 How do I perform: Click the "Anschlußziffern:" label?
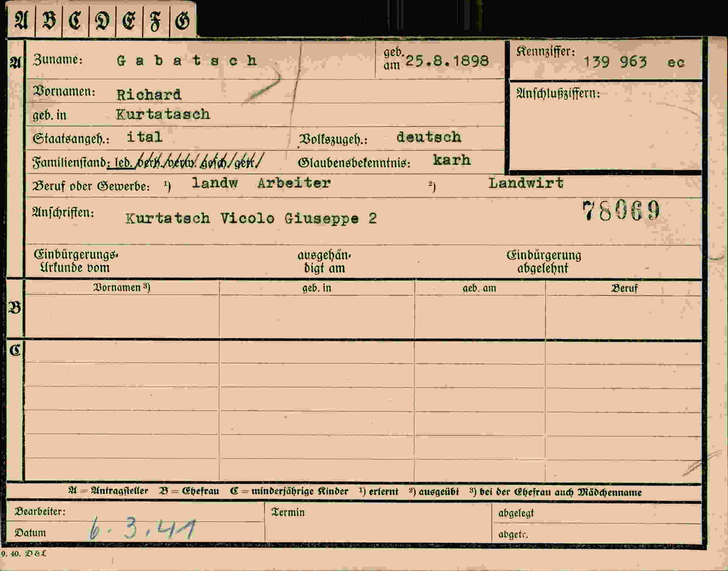pyautogui.click(x=558, y=93)
